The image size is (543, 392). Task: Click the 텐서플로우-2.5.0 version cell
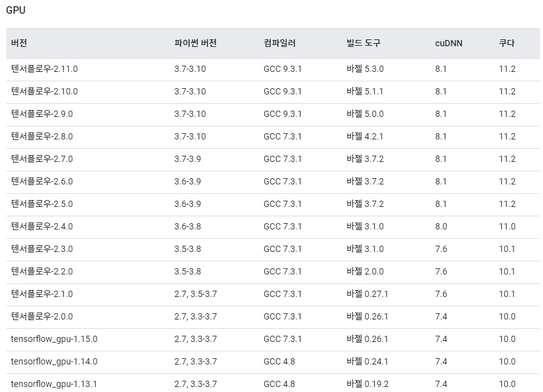coord(42,204)
